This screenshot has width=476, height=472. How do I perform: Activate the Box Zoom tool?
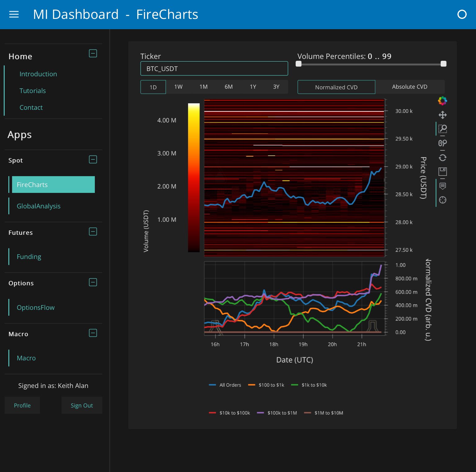tap(443, 129)
